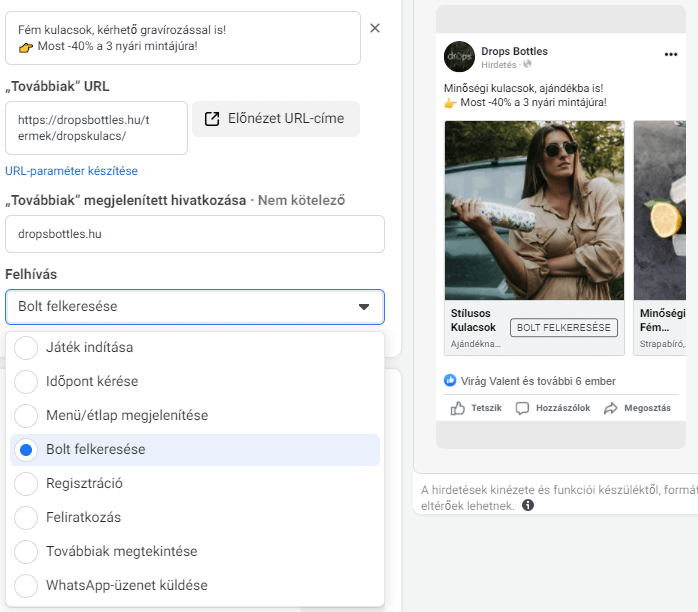698x612 pixels.
Task: Click the Tetszik thumbs-up icon
Action: (458, 408)
